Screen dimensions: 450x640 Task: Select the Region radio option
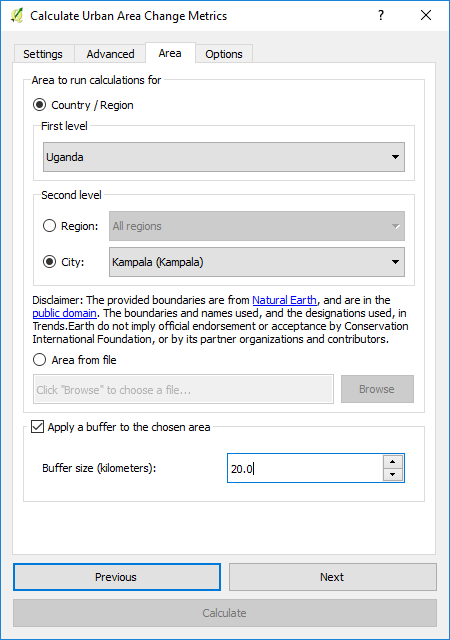tap(49, 226)
